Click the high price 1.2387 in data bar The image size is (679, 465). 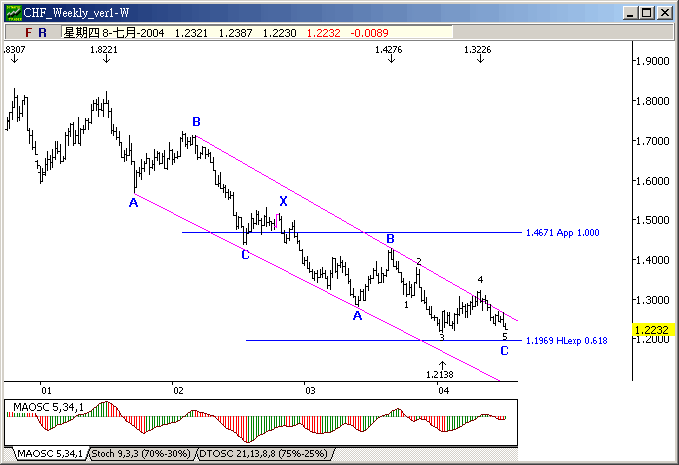tap(235, 33)
